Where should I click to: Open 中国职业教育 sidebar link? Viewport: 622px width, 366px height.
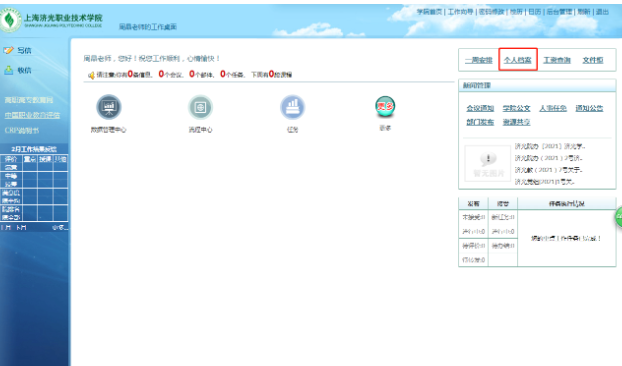pyautogui.click(x=32, y=115)
